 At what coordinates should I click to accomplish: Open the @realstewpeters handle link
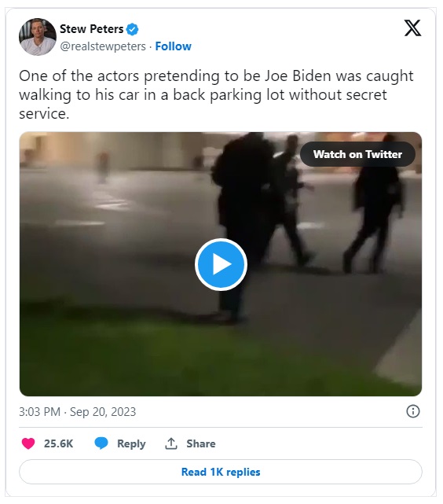click(103, 46)
